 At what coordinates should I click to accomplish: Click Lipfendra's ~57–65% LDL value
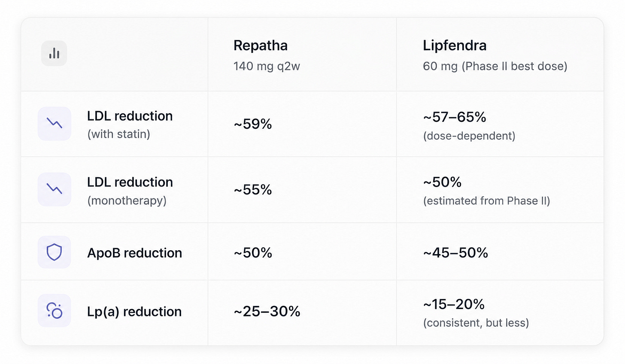click(455, 117)
